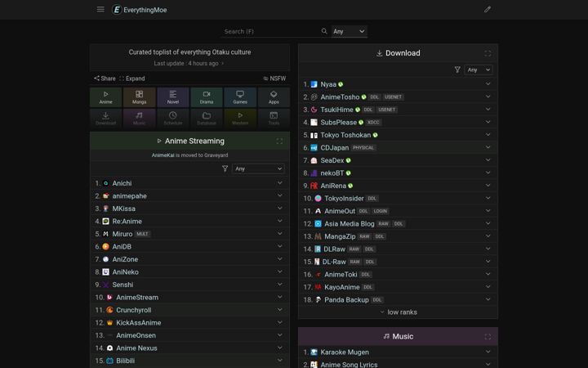Image resolution: width=588 pixels, height=368 pixels.
Task: Open the AnimeKai graveyard link
Action: [x=163, y=155]
